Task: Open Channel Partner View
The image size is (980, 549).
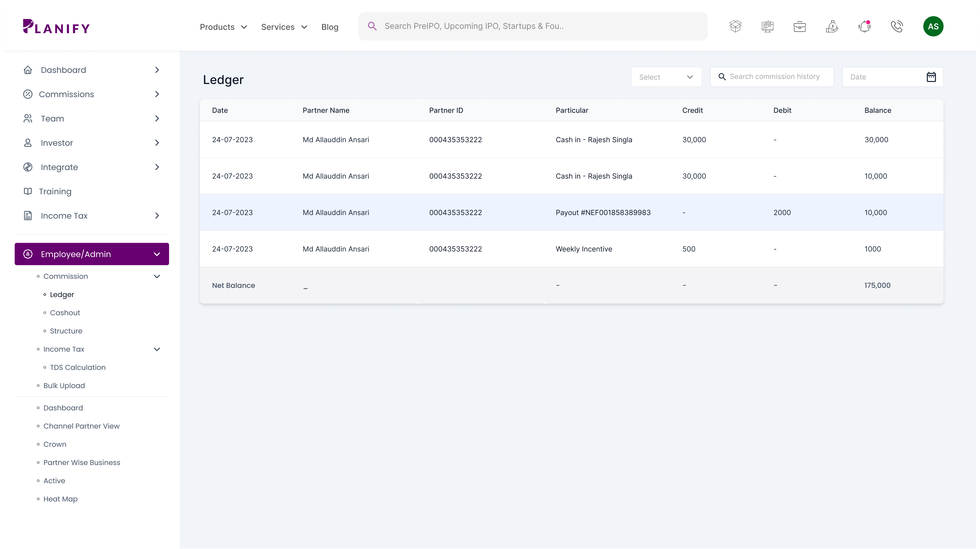Action: click(81, 426)
